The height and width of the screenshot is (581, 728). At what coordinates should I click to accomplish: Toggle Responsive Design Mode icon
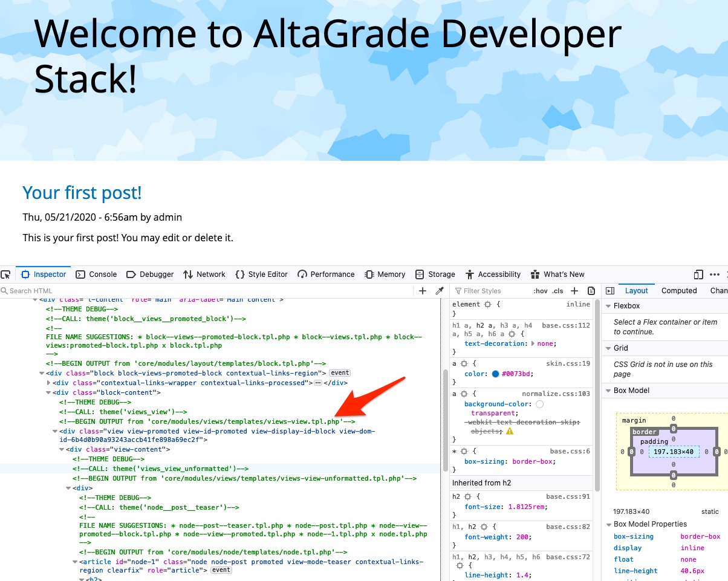click(x=698, y=274)
